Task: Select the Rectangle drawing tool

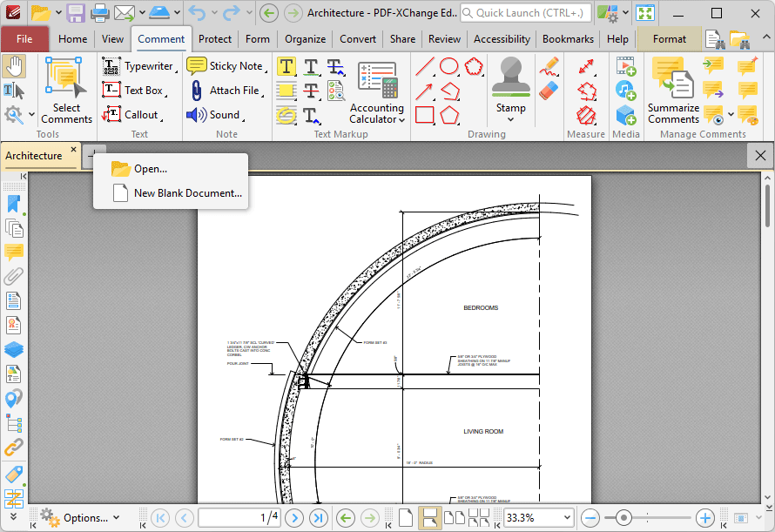Action: pyautogui.click(x=425, y=115)
